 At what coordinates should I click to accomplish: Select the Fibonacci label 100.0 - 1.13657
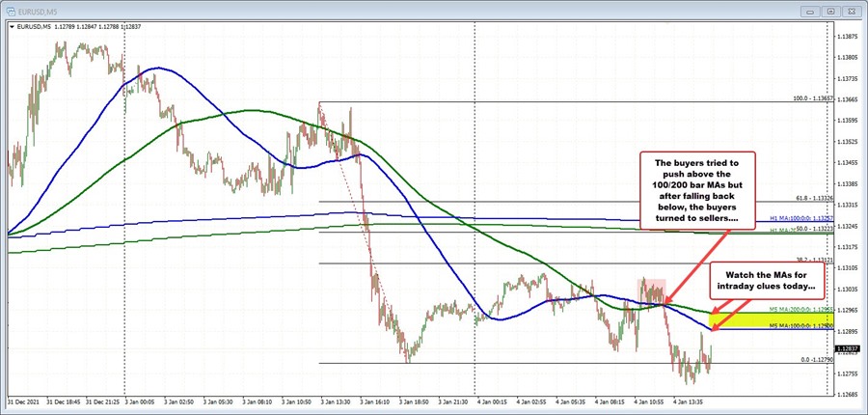(x=813, y=98)
